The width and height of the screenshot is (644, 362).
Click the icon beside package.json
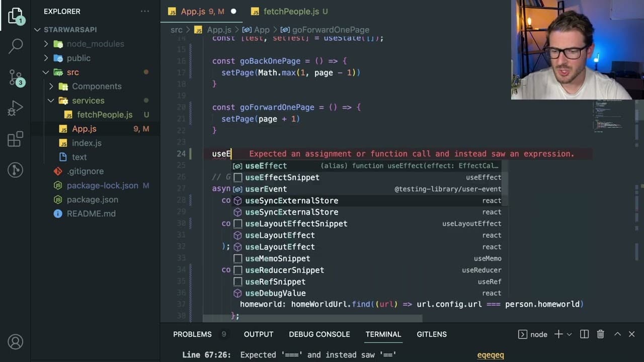pyautogui.click(x=58, y=200)
